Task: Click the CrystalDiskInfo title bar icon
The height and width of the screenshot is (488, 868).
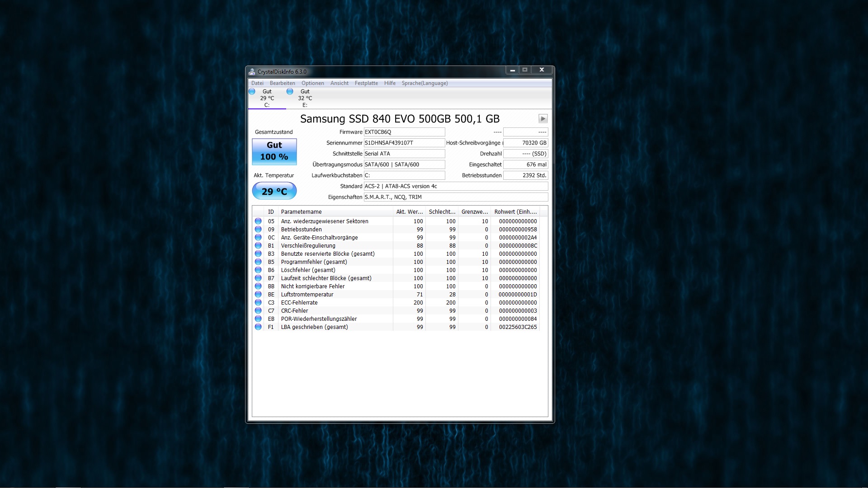Action: (x=252, y=71)
